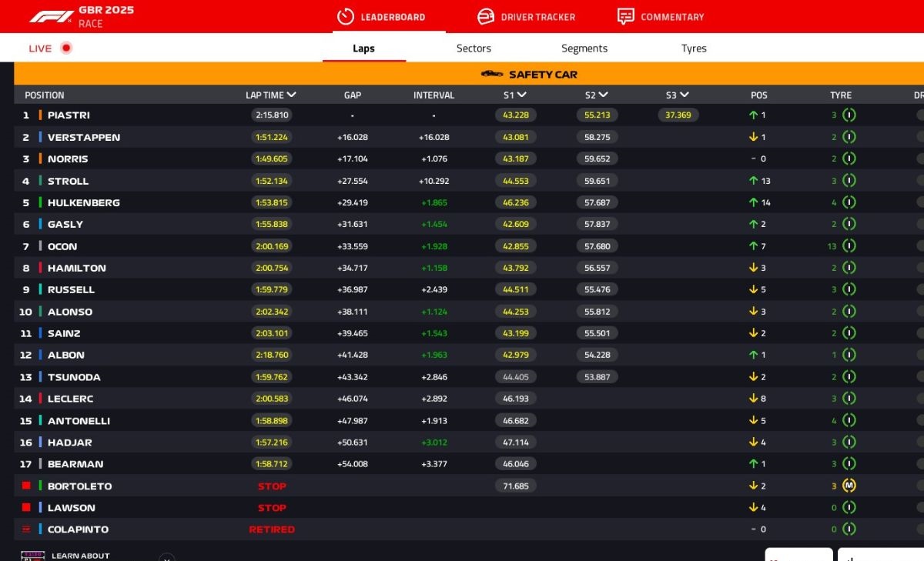Click the red LIVE indicator dot
The image size is (924, 561).
coord(66,48)
